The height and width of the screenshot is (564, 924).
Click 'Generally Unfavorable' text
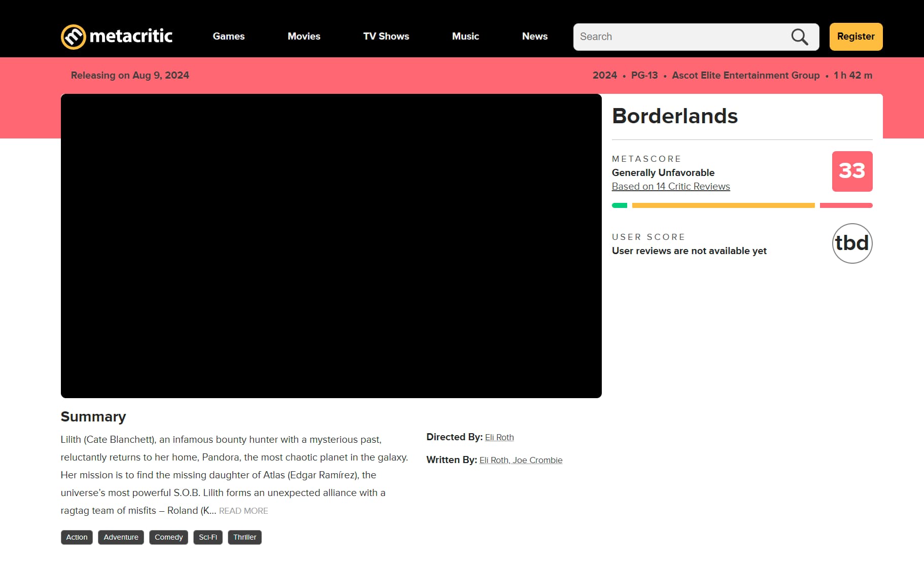tap(663, 172)
